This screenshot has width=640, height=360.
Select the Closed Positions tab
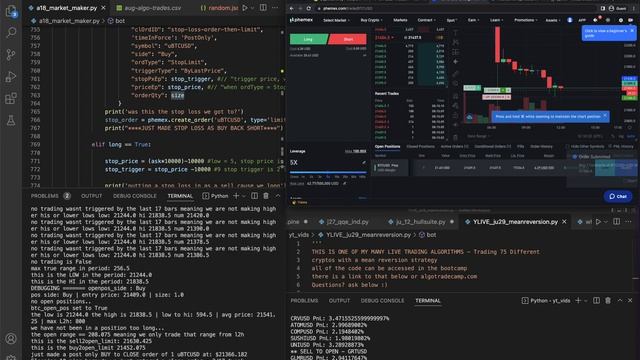coord(420,146)
